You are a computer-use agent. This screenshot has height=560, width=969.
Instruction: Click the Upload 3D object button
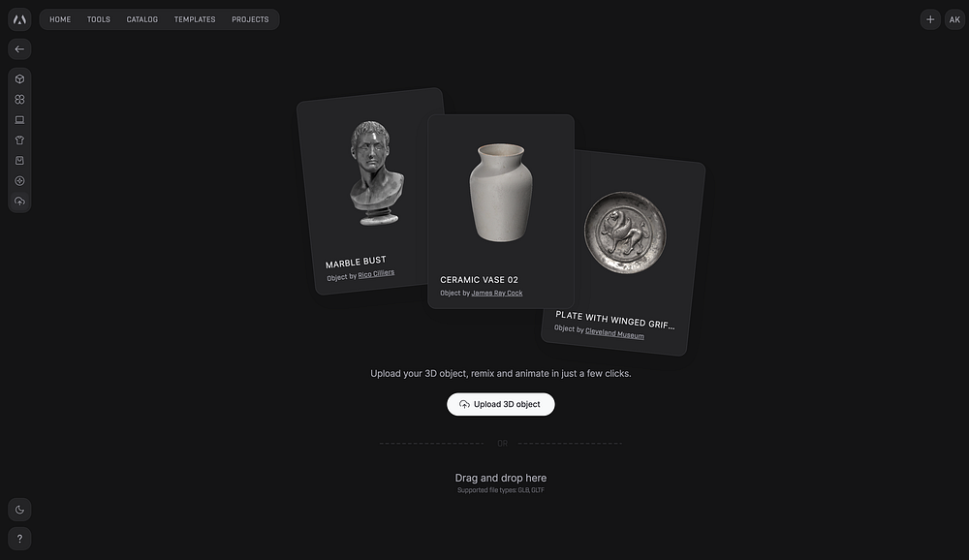click(x=501, y=404)
